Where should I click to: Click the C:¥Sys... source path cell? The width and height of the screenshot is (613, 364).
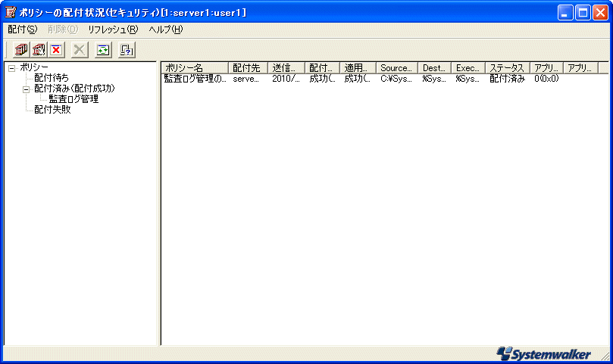pos(396,79)
